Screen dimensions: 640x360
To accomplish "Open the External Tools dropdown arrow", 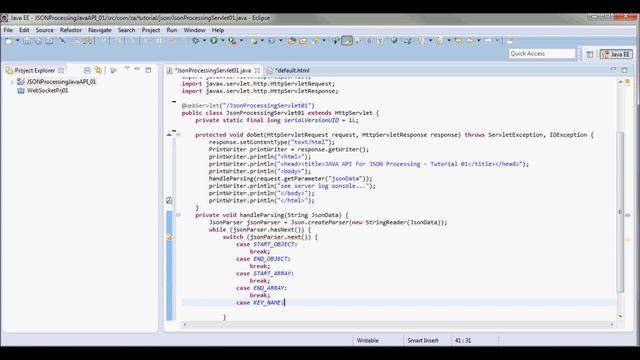I will click(241, 41).
